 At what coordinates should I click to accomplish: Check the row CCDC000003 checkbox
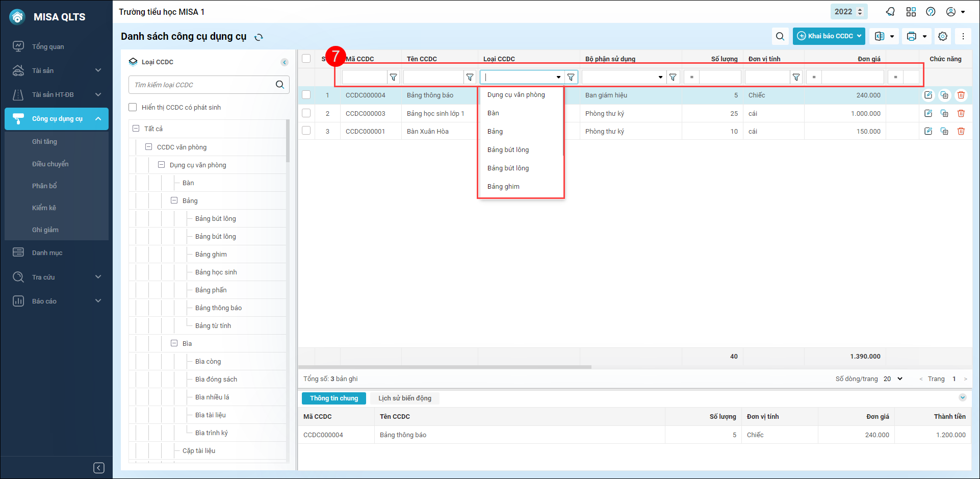tap(306, 113)
